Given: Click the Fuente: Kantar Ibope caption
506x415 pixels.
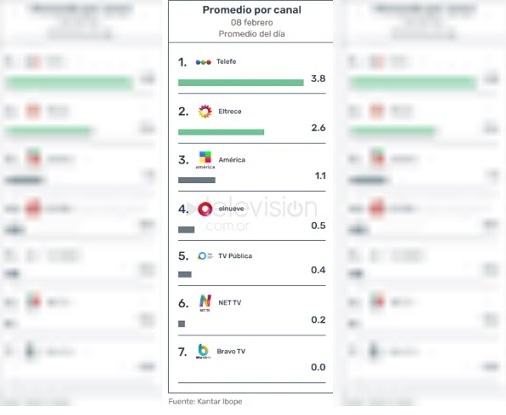Looking at the screenshot, I should pyautogui.click(x=205, y=401).
